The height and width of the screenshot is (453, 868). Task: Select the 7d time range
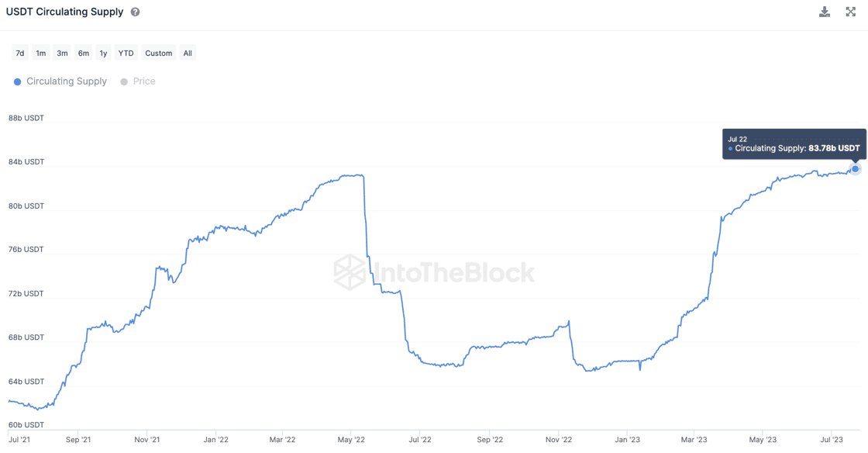tap(20, 54)
